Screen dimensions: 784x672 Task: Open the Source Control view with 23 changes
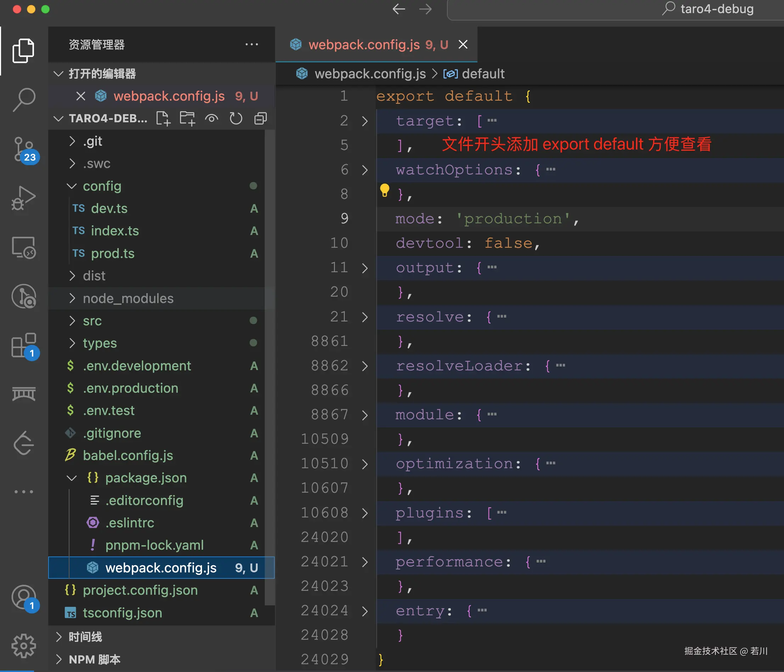point(23,150)
